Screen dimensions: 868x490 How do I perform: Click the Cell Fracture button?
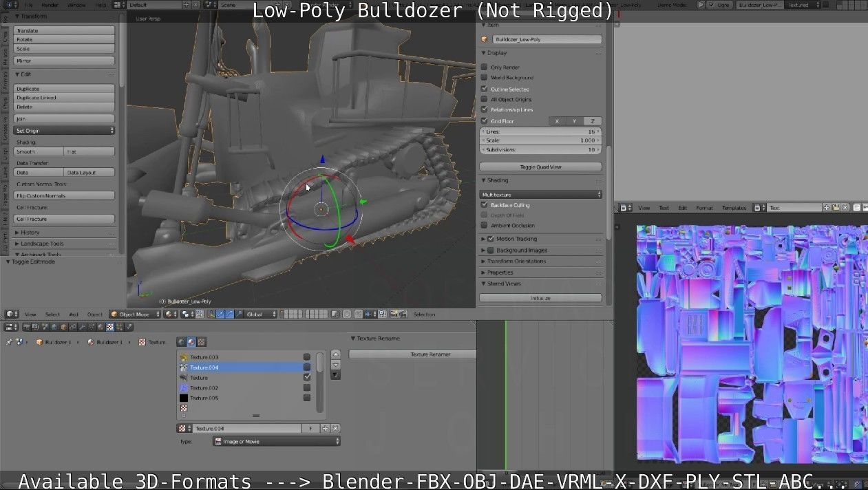point(65,219)
